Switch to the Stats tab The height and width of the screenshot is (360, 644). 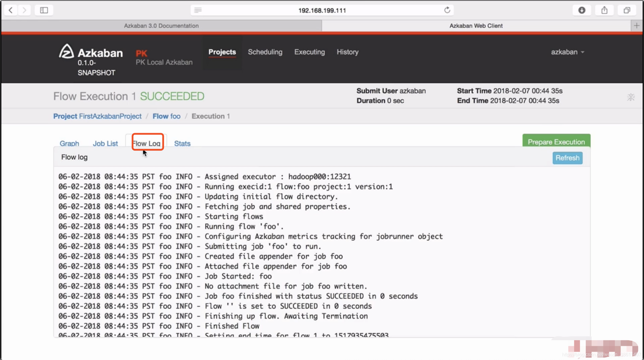[x=182, y=143]
